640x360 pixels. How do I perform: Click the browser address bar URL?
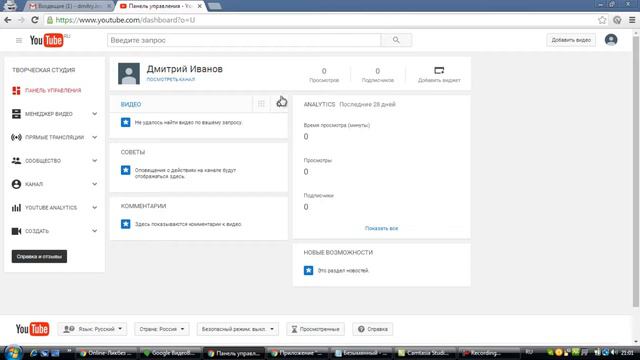coord(125,20)
